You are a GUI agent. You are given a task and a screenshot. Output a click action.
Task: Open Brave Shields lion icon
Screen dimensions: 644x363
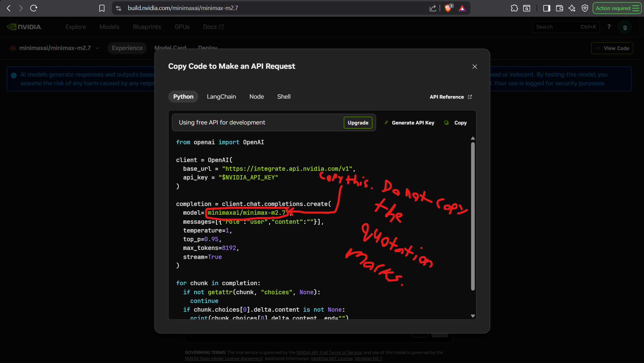click(448, 8)
